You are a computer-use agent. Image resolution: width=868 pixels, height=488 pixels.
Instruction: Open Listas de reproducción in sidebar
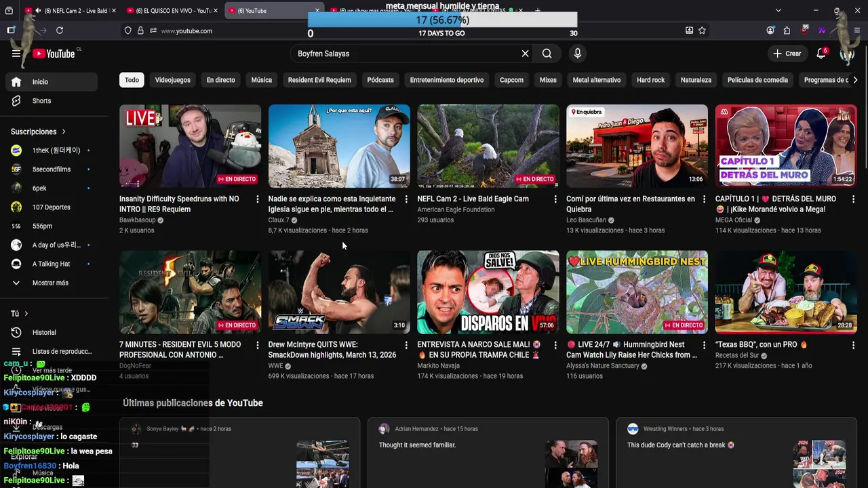52,352
